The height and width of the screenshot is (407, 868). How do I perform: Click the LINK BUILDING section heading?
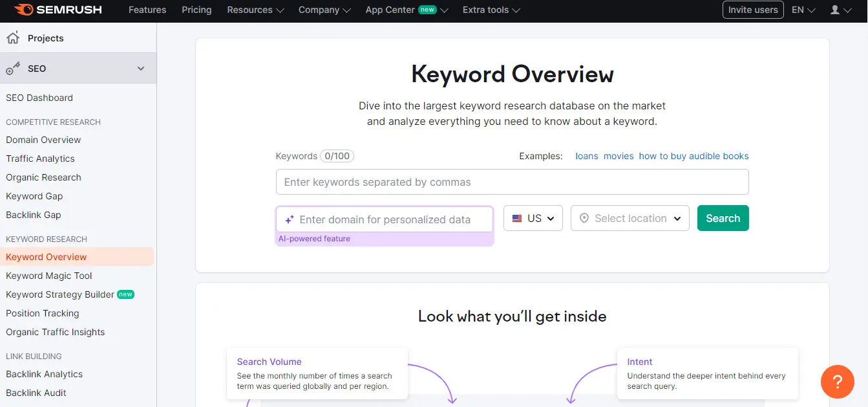[x=34, y=356]
